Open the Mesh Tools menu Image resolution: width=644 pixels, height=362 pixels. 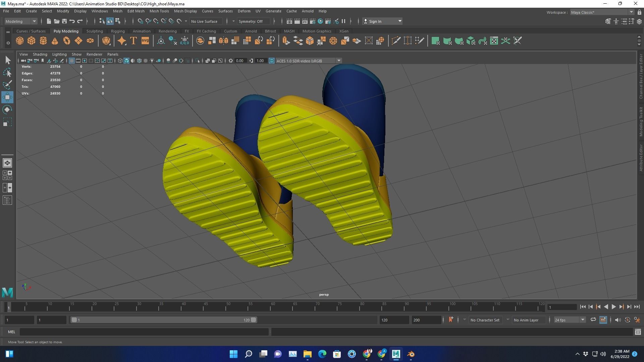(159, 11)
